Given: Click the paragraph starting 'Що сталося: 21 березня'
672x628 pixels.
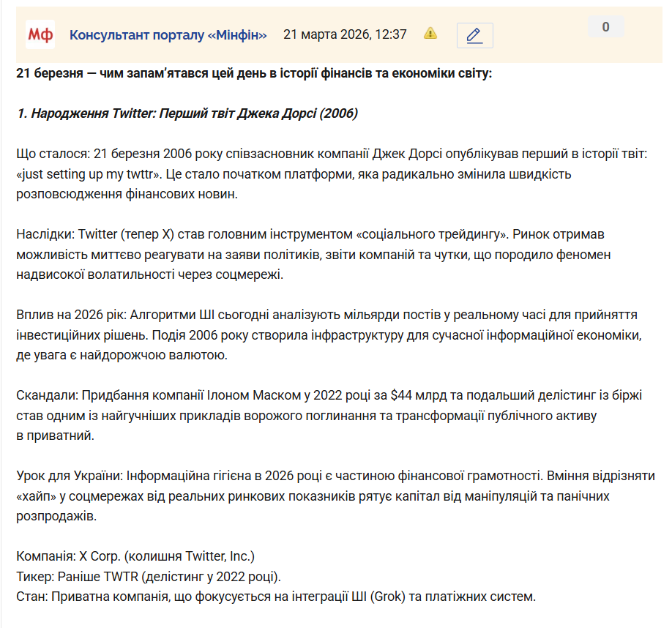Looking at the screenshot, I should pyautogui.click(x=332, y=174).
